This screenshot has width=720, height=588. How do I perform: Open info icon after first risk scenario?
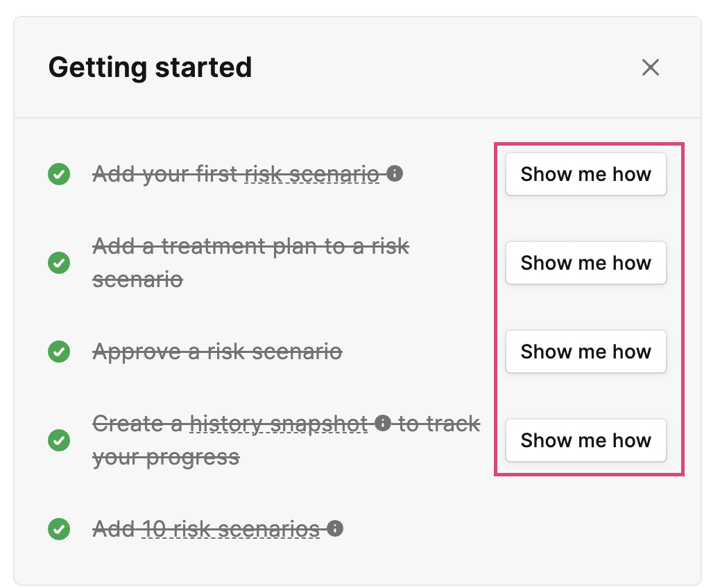click(x=395, y=173)
